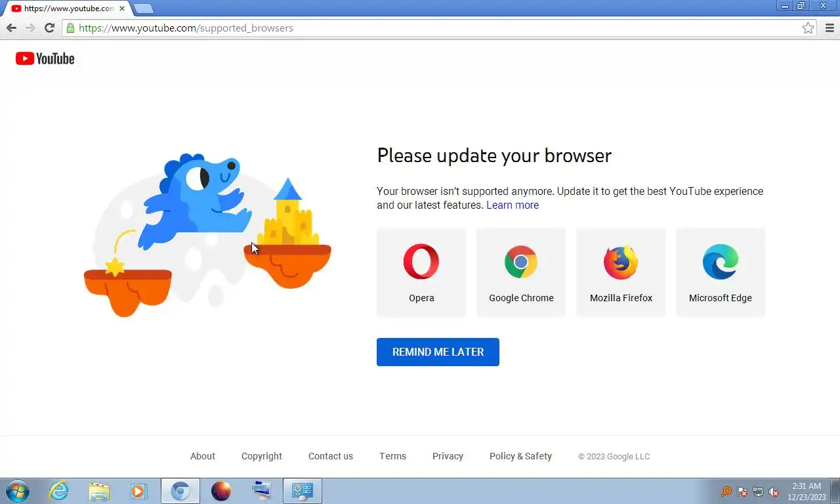Minimize the browser window

[x=785, y=6]
